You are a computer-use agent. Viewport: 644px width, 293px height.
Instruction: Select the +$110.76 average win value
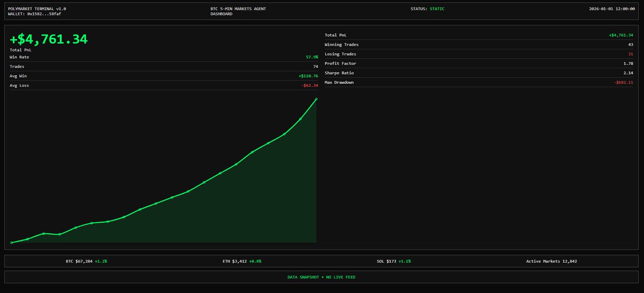click(309, 76)
